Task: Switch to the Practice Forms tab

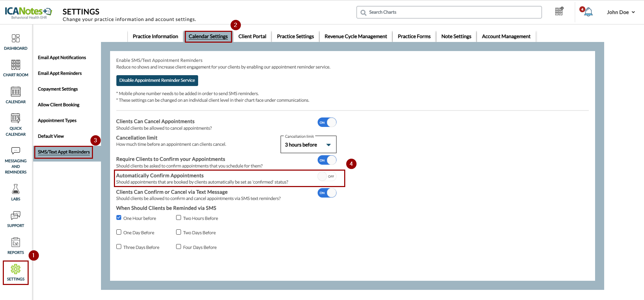Action: point(414,36)
